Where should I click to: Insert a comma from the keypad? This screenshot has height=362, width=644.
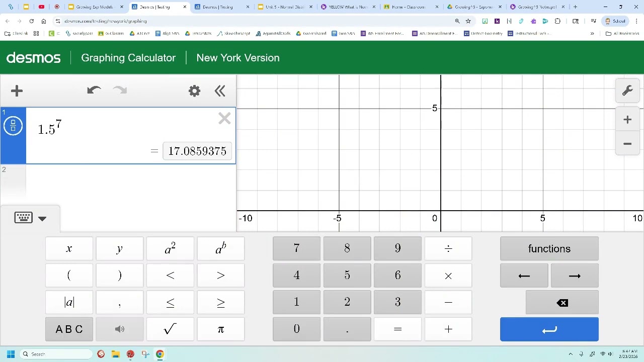[120, 302]
